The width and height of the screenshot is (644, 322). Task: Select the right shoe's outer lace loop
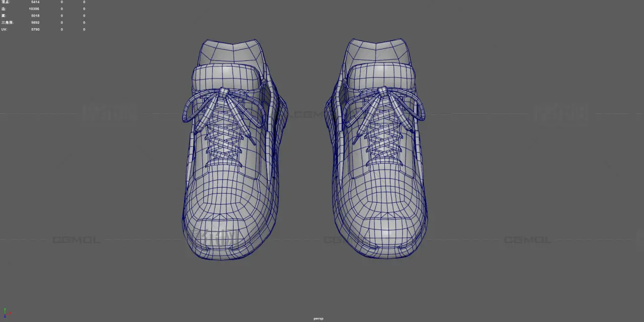(x=420, y=108)
